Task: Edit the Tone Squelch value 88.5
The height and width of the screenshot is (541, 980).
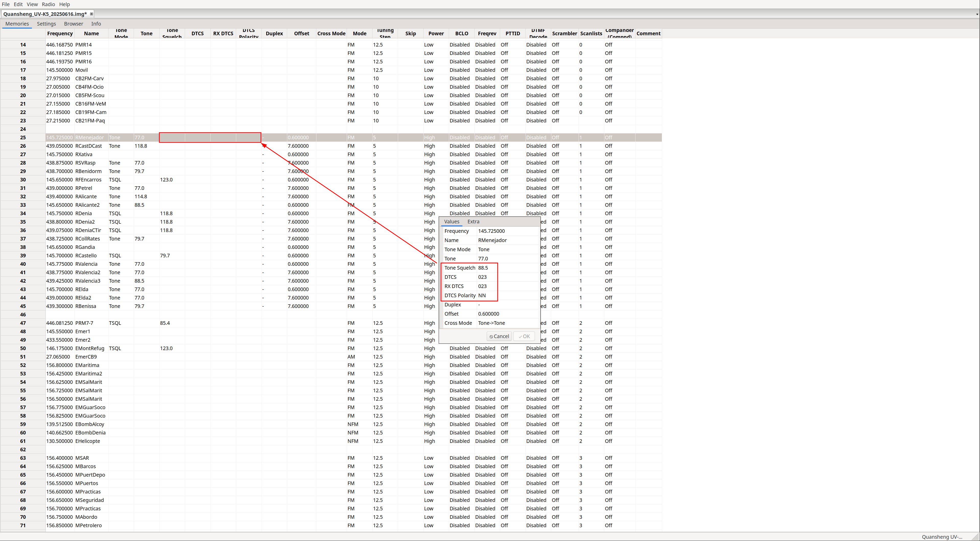Action: (x=483, y=268)
